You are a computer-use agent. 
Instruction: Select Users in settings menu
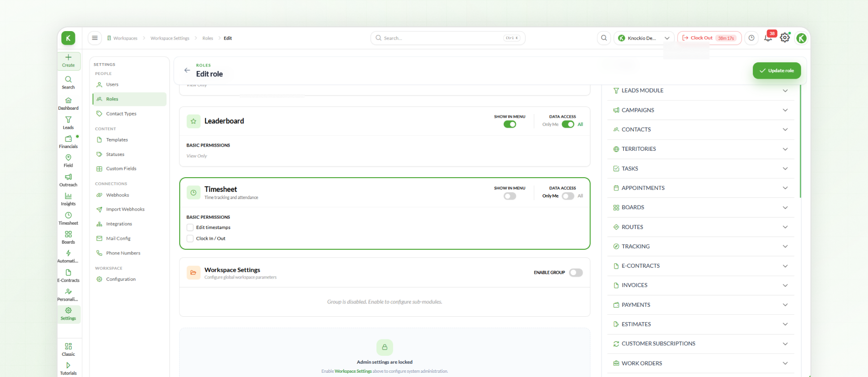(129, 85)
